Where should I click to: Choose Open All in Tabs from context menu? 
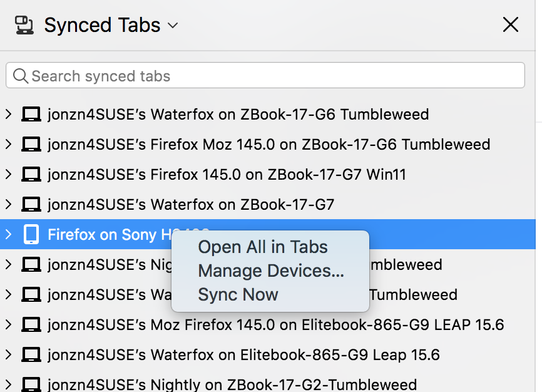(x=263, y=247)
